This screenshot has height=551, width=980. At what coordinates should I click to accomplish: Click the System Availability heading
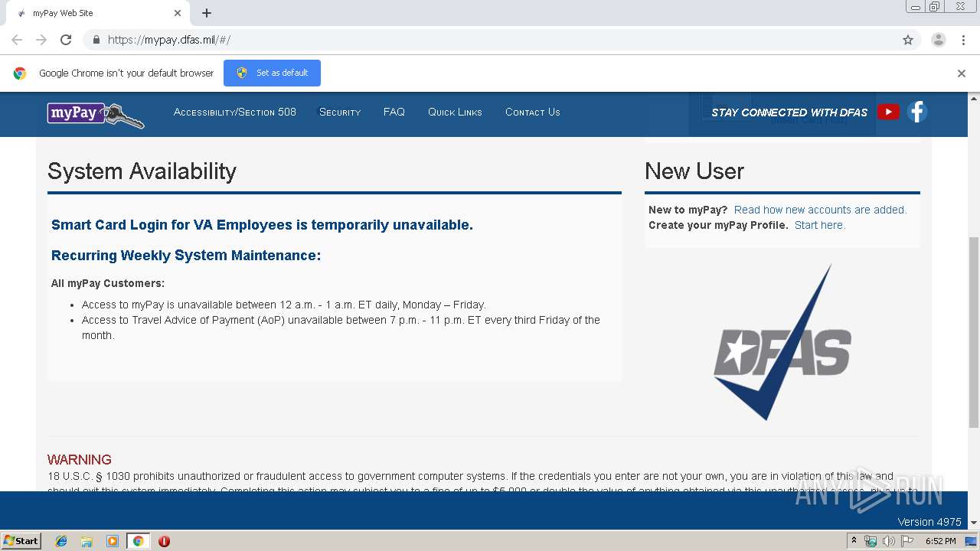[142, 171]
